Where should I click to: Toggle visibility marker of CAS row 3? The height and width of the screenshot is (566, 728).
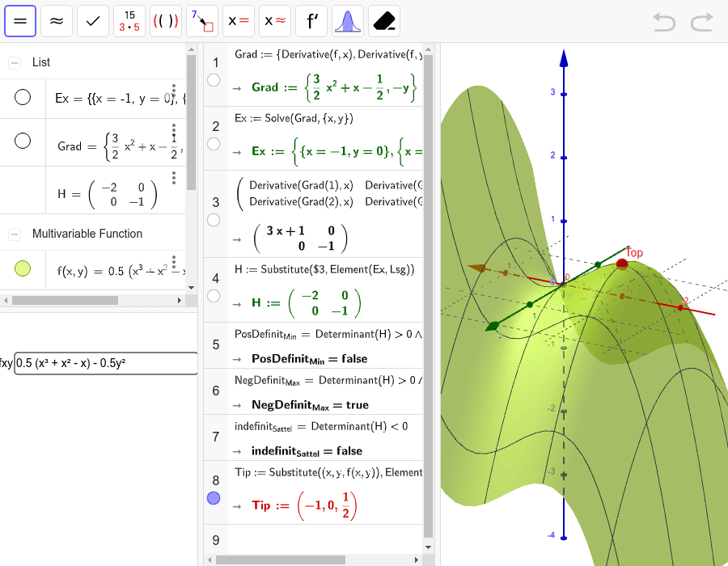[x=214, y=220]
